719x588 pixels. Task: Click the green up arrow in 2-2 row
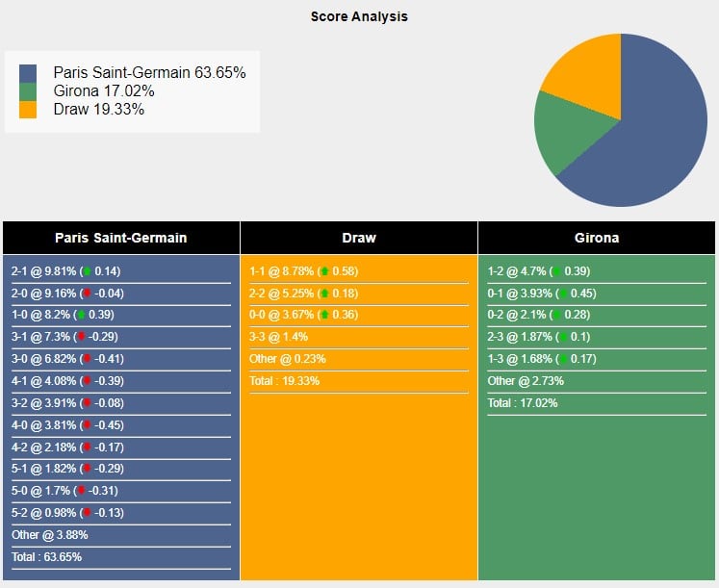tap(324, 294)
